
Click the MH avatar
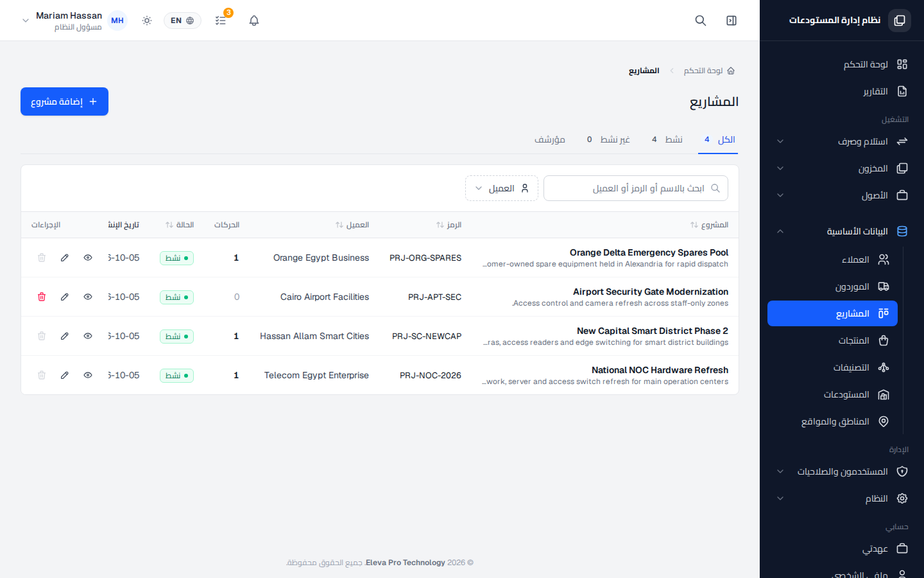pos(117,21)
